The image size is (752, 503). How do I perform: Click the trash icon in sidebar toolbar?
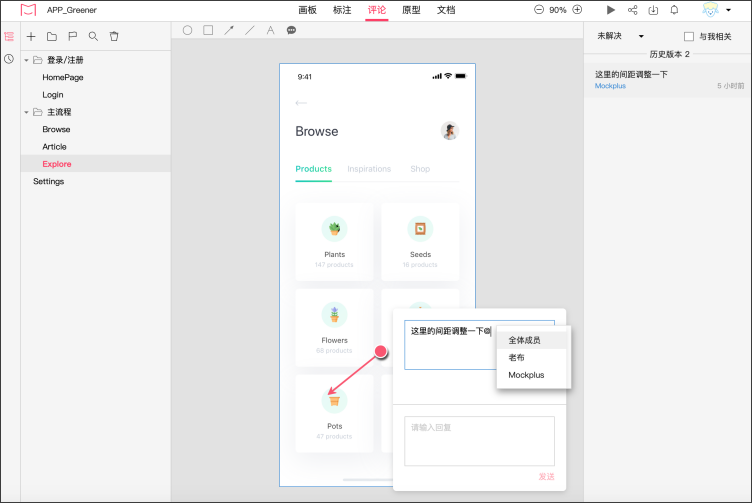[x=114, y=36]
